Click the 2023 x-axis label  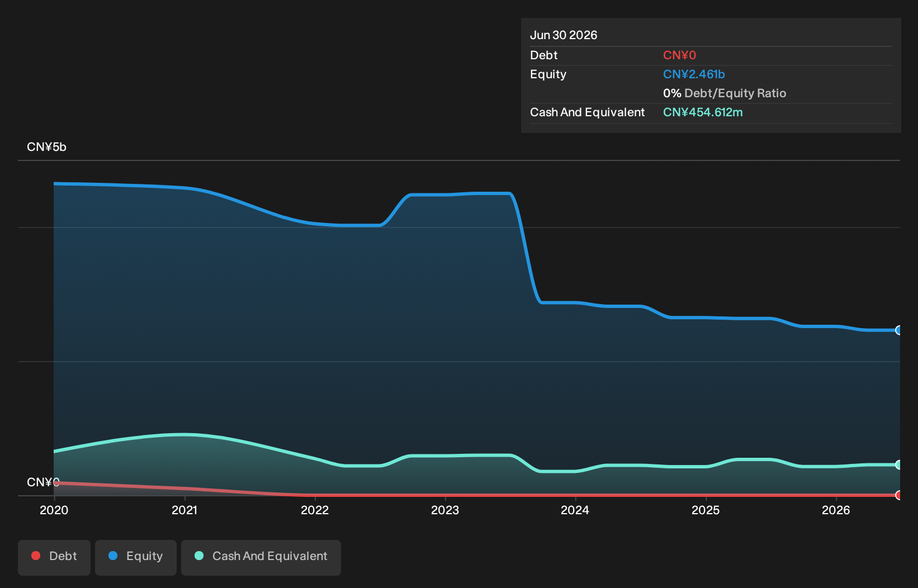[x=445, y=510]
